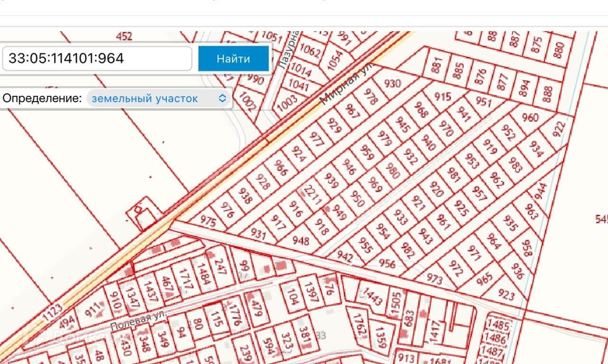Click parcel 963 on the map
This screenshot has width=608, height=364.
532,212
